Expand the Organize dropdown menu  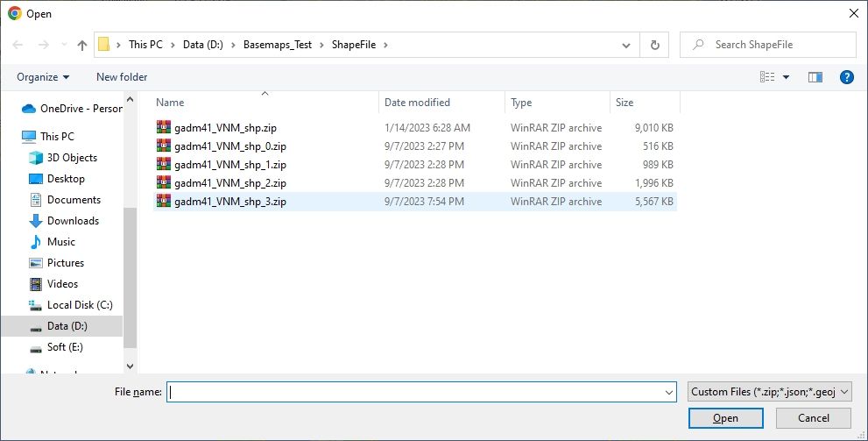click(x=43, y=77)
